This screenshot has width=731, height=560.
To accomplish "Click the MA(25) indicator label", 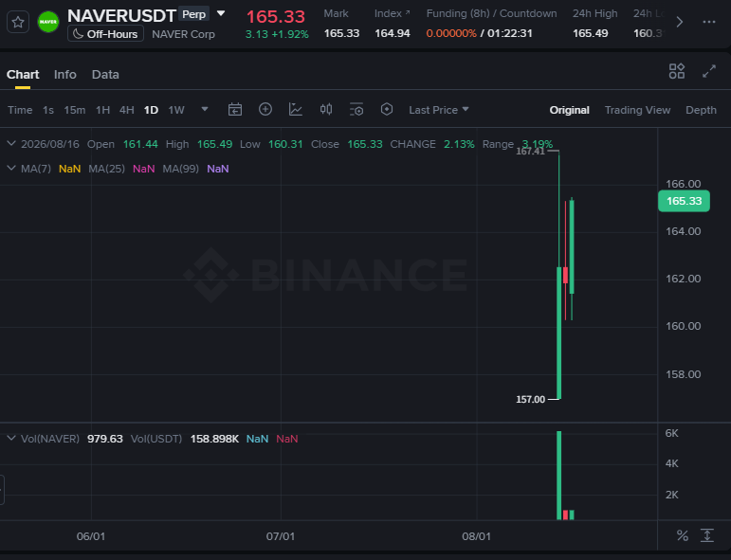I will click(107, 169).
